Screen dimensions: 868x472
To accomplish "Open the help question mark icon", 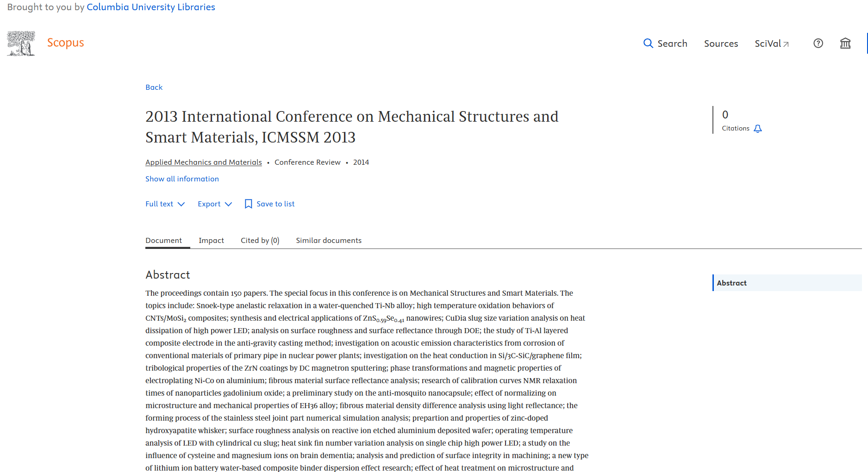I will (818, 43).
